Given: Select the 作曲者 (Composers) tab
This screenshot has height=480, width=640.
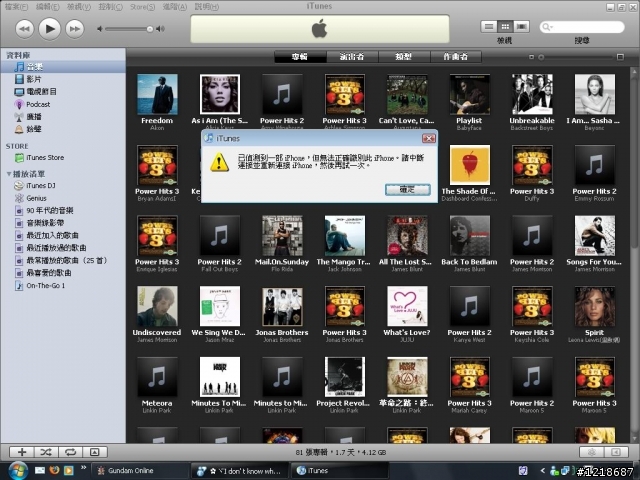Looking at the screenshot, I should pyautogui.click(x=456, y=57).
